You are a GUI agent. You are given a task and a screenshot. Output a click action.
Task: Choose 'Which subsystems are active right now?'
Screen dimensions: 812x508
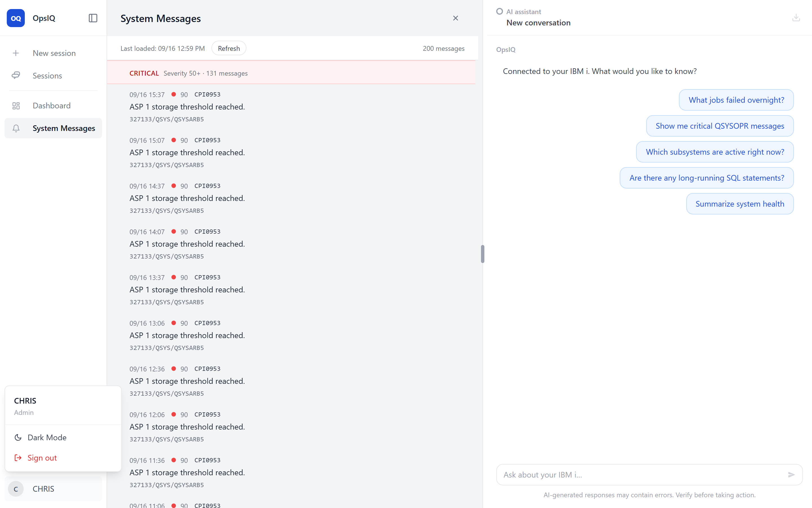click(x=715, y=152)
